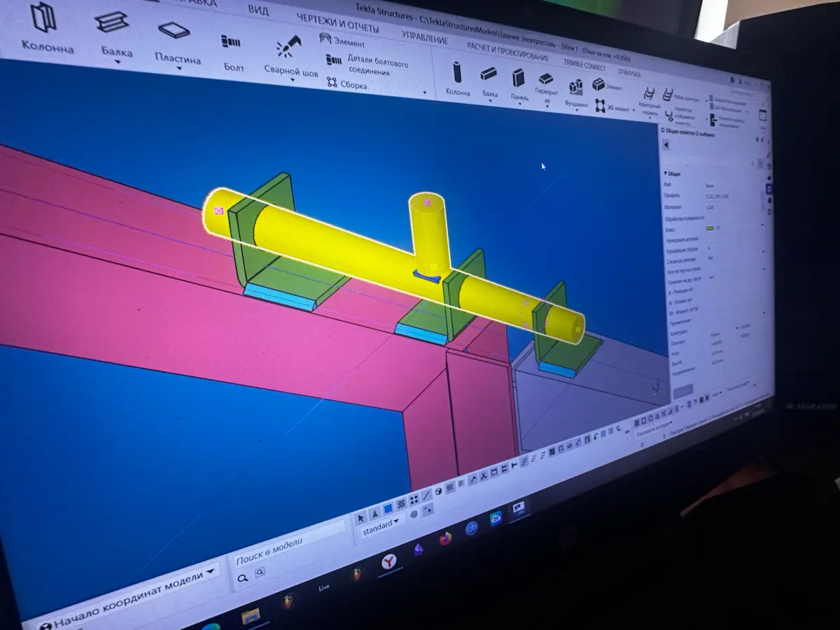Open Firefox from the taskbar
Image resolution: width=840 pixels, height=630 pixels.
pyautogui.click(x=445, y=539)
